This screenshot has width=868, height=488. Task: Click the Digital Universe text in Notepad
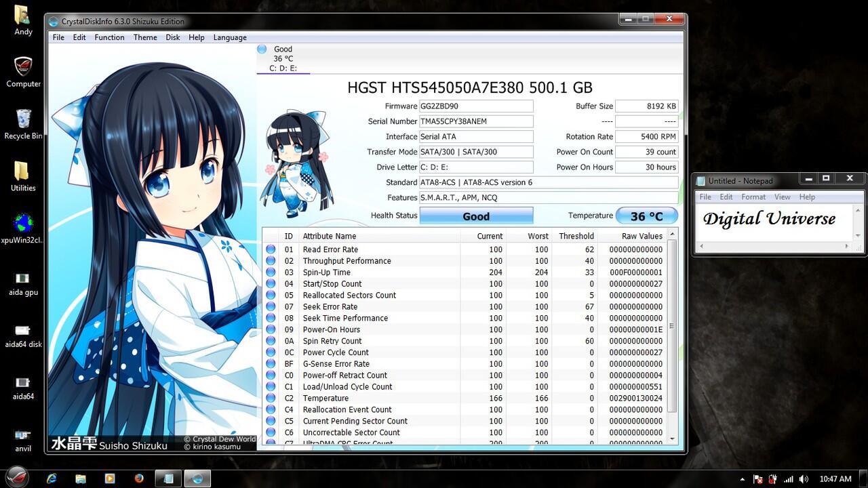(x=769, y=218)
